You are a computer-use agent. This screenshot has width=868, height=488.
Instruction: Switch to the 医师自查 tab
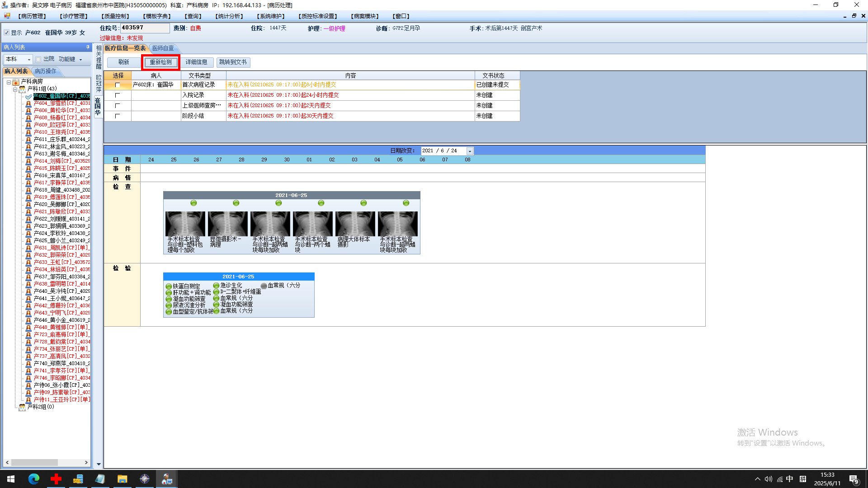[163, 48]
